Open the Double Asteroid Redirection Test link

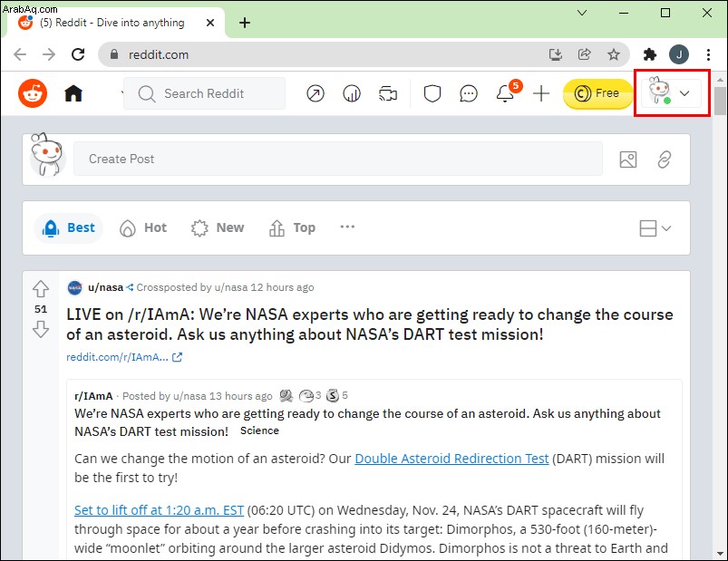[x=451, y=459]
